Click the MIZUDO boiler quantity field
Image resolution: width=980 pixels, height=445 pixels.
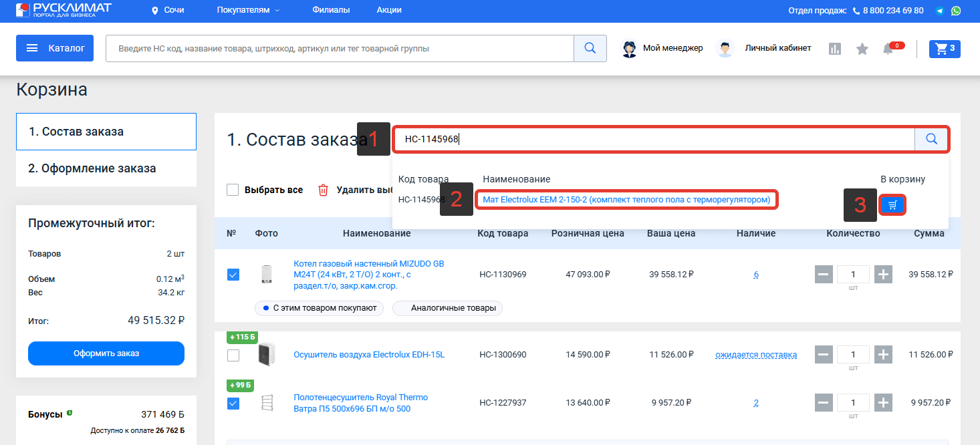point(854,274)
